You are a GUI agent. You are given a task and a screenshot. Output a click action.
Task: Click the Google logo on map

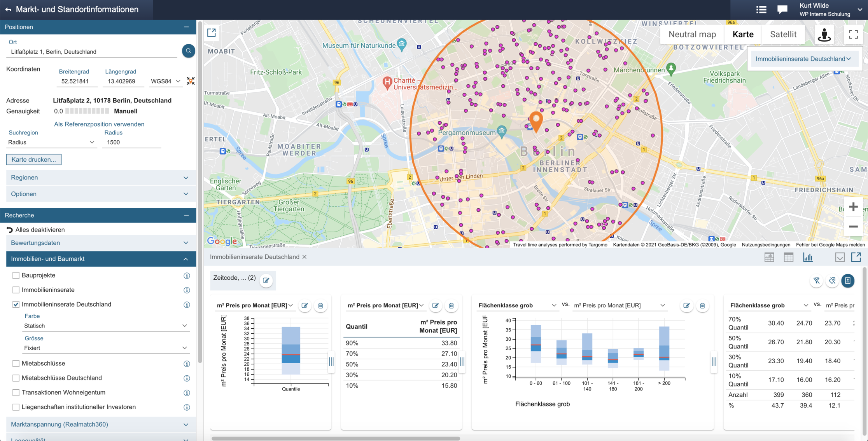tap(222, 241)
